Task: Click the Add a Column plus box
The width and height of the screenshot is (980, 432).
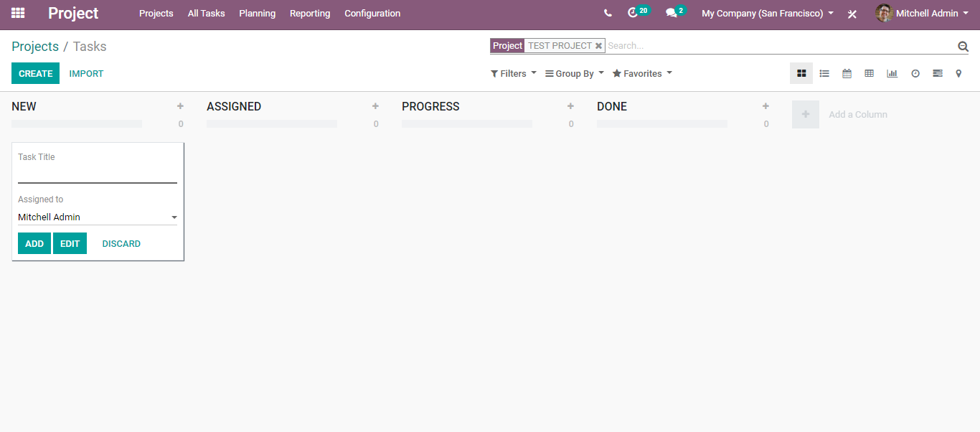Action: (806, 114)
